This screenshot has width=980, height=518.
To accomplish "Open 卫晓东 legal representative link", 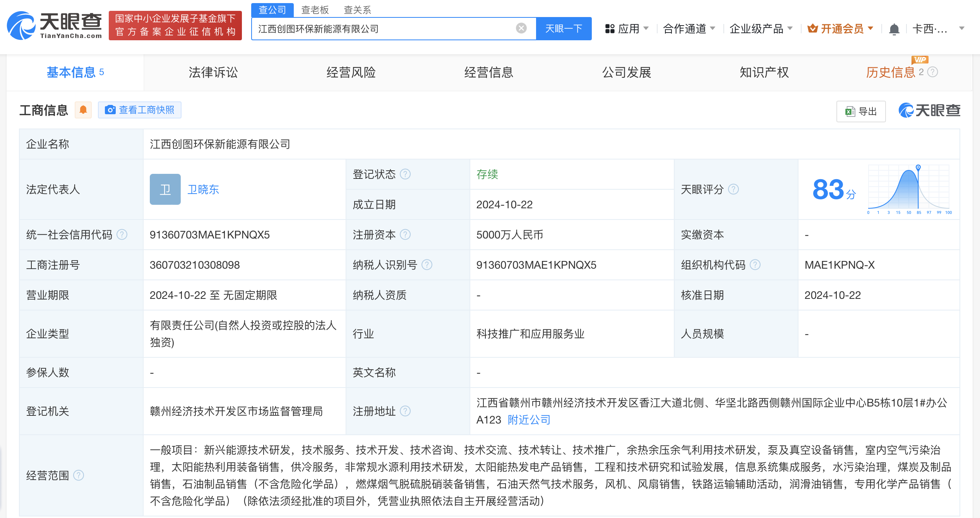I will tap(203, 189).
